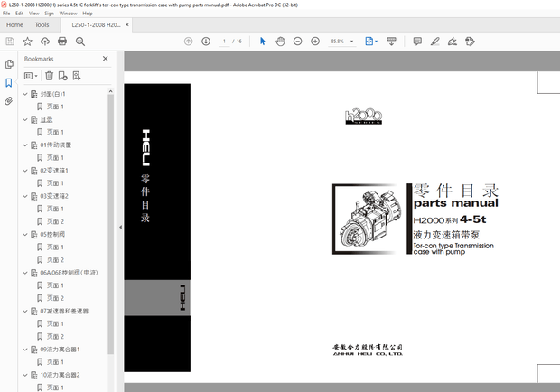Click find current bookmark icon
This screenshot has height=392, width=560.
pyautogui.click(x=77, y=76)
